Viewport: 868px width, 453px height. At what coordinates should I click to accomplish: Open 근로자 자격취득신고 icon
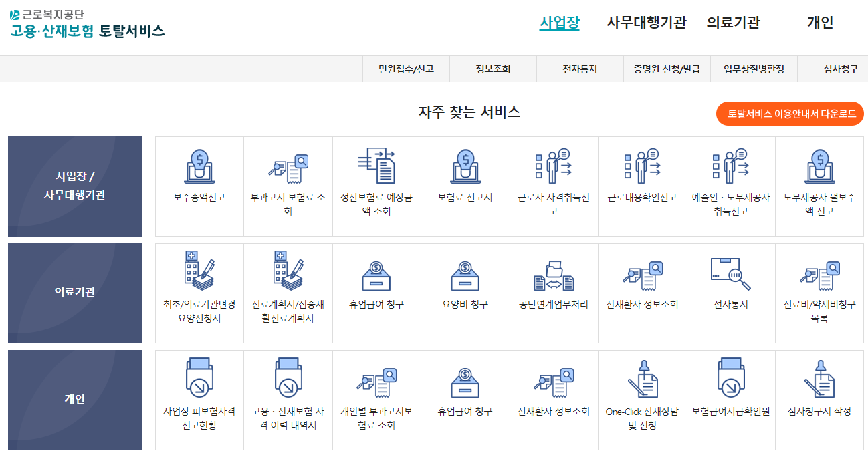click(554, 166)
